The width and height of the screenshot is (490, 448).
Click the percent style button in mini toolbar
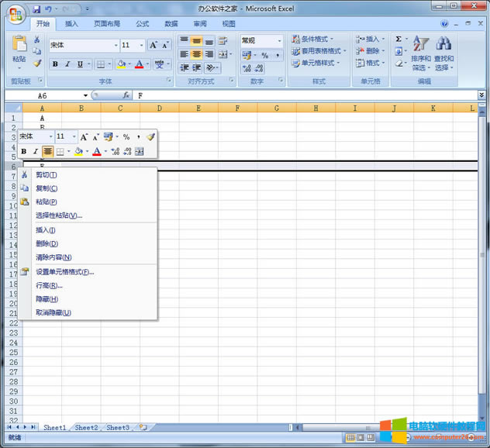[126, 136]
